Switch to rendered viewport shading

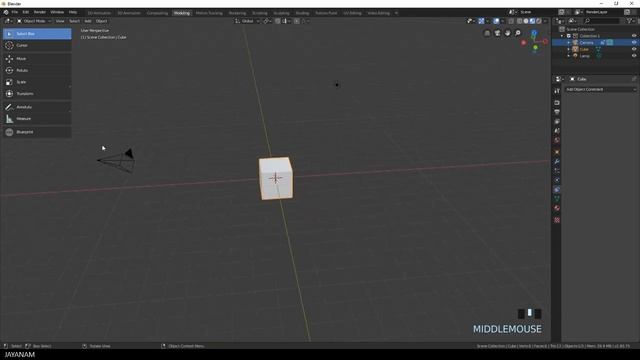click(538, 21)
